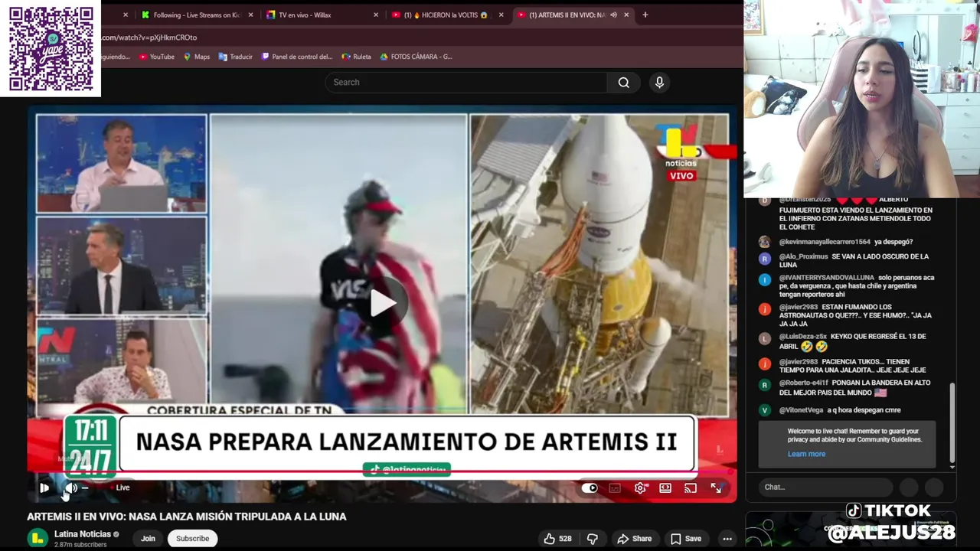The height and width of the screenshot is (551, 980).
Task: Close the HICIERON la VOLTIS tab
Action: click(501, 15)
